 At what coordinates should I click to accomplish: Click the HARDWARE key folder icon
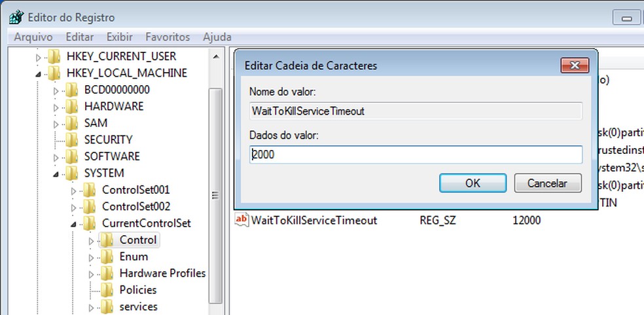(x=73, y=106)
